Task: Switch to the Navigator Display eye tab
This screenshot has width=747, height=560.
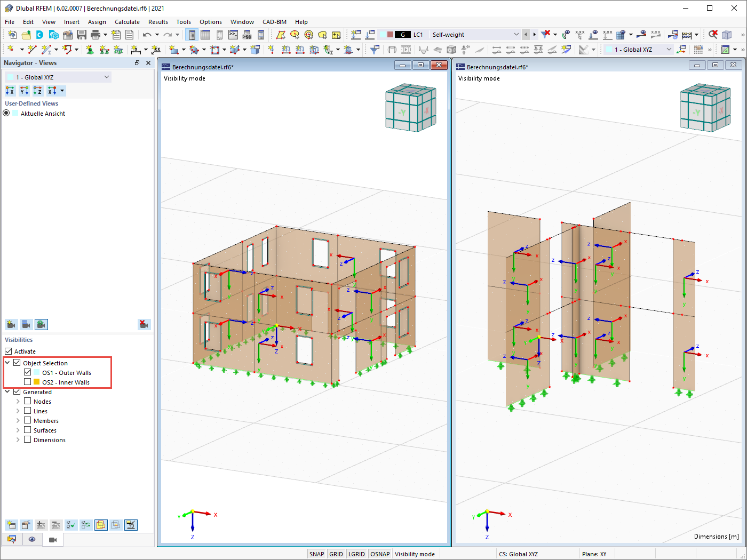Action: [32, 540]
